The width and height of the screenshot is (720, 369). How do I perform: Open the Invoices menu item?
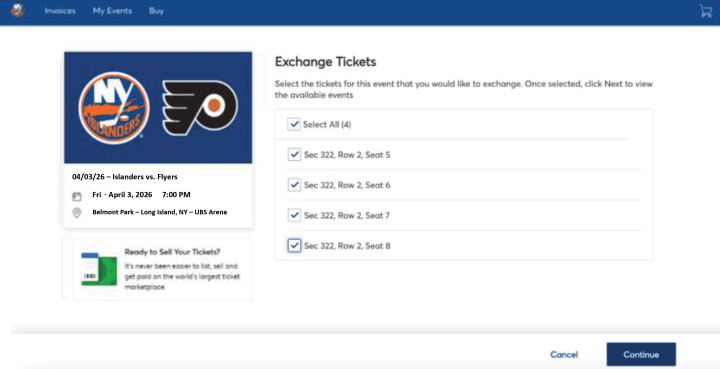[x=60, y=11]
